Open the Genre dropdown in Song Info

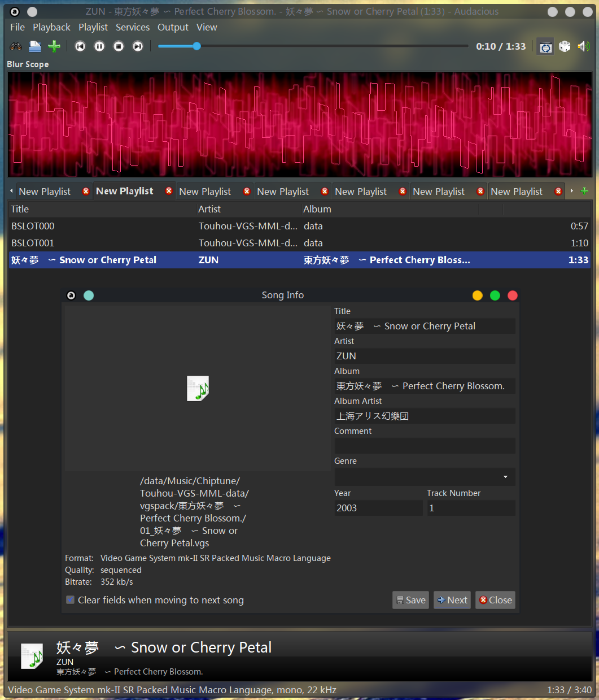point(505,477)
